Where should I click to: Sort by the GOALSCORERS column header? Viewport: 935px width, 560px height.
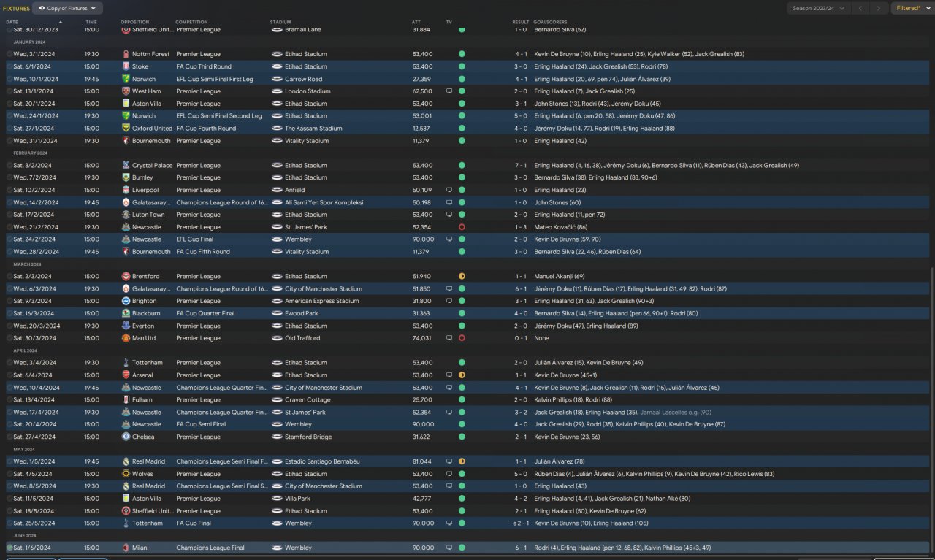550,22
